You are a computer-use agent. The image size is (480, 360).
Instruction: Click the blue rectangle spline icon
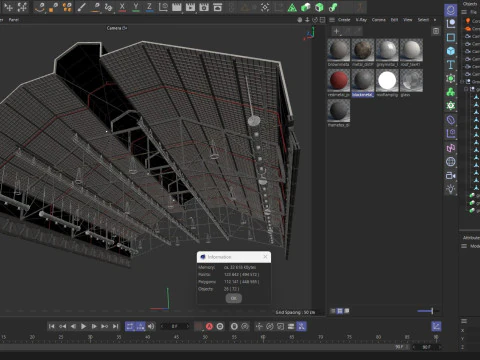click(x=451, y=37)
